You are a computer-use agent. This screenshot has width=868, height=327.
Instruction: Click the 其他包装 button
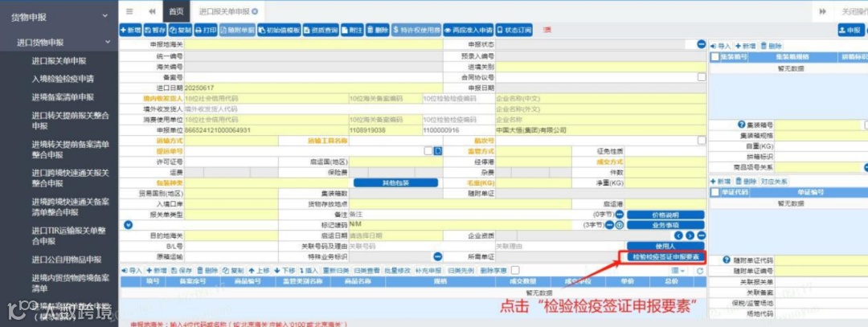tap(395, 182)
